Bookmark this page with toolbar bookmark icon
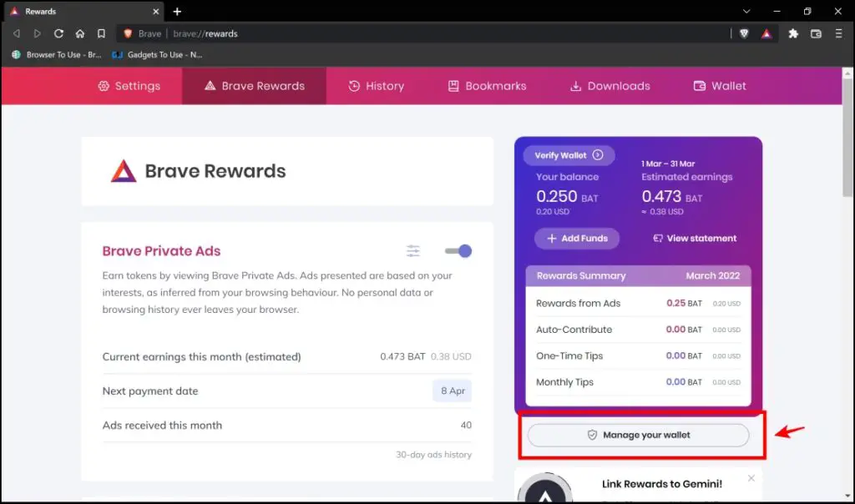Viewport: 855px width, 504px height. point(101,33)
